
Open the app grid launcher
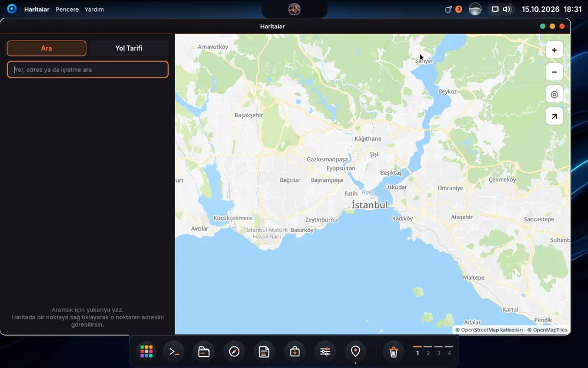[146, 352]
